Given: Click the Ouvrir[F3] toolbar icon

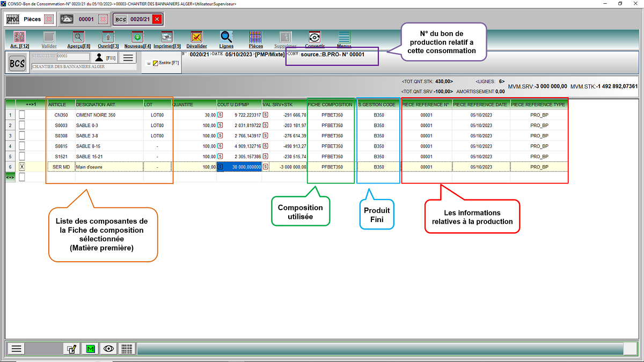Looking at the screenshot, I should tap(108, 38).
